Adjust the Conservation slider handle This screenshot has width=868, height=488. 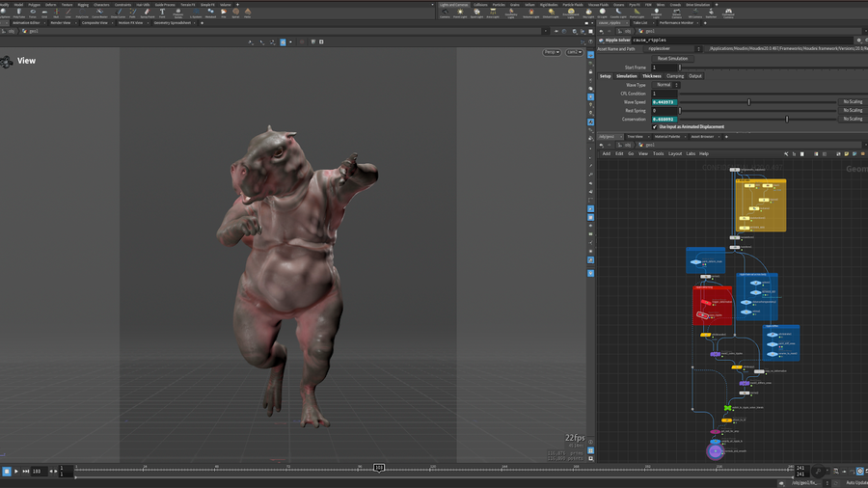(x=787, y=119)
